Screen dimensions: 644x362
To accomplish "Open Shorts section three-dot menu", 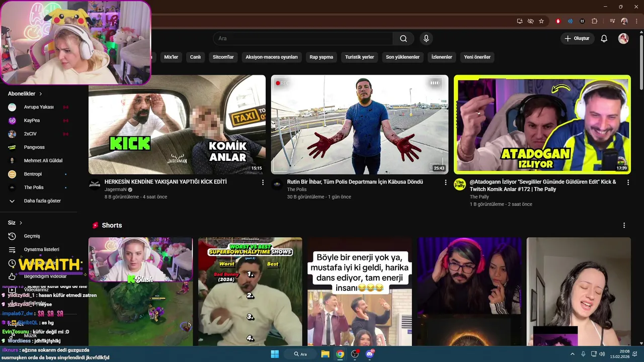I will (x=624, y=225).
